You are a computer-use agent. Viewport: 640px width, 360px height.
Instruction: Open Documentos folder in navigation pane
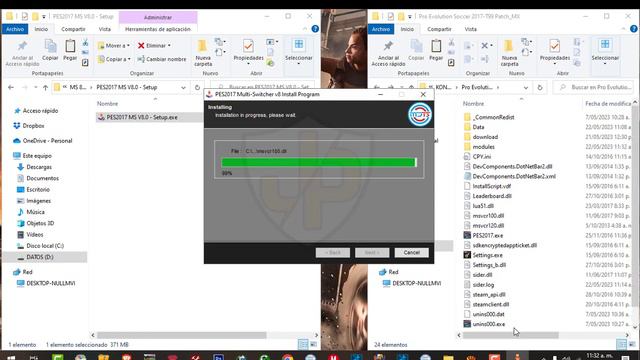[42, 178]
